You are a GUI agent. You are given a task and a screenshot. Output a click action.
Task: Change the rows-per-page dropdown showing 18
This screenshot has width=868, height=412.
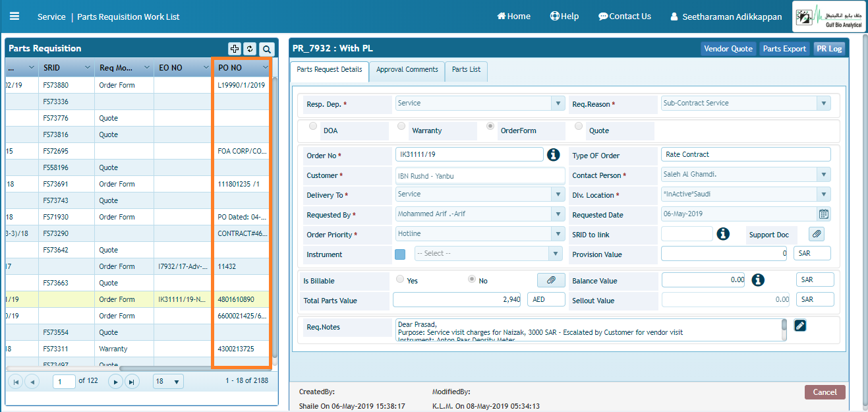coord(168,381)
